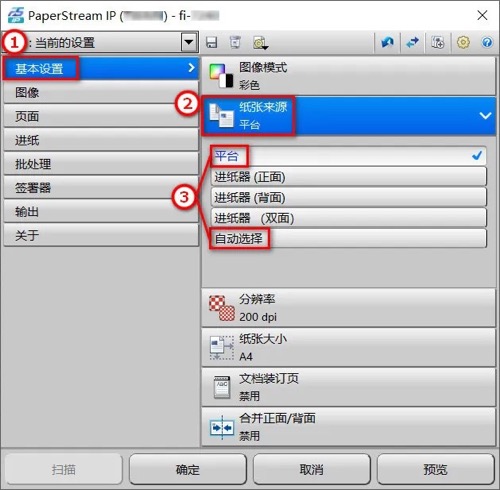
Task: Open the 关于 category
Action: click(x=101, y=235)
